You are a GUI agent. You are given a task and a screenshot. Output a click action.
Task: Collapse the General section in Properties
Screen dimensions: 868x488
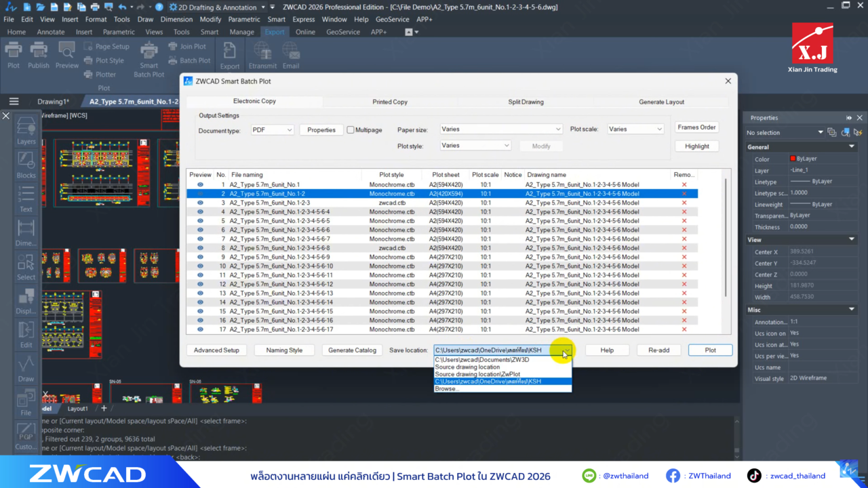852,146
